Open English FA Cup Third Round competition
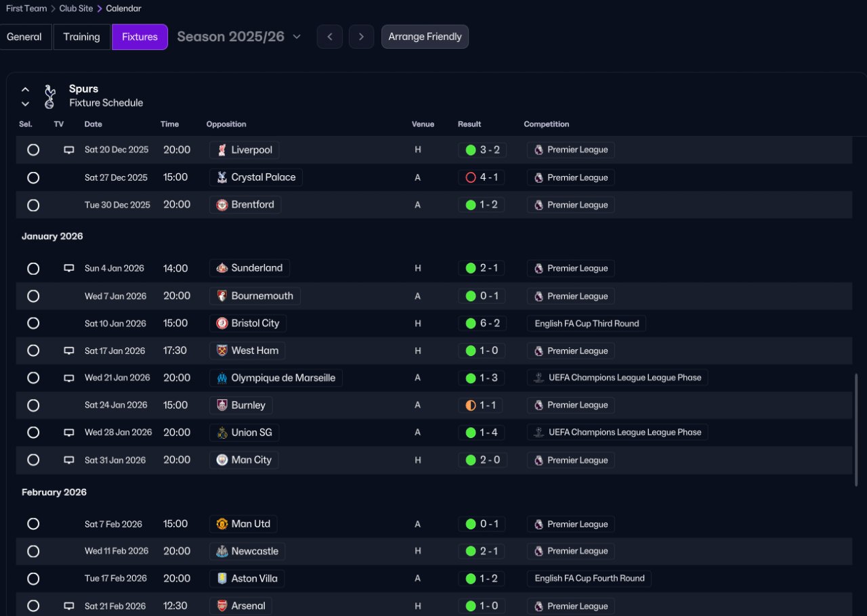This screenshot has height=616, width=867. point(587,324)
